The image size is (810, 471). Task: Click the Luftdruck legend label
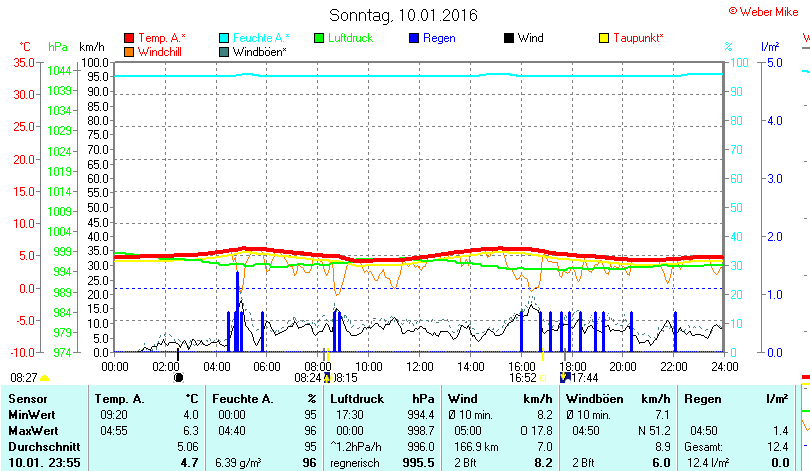point(350,38)
